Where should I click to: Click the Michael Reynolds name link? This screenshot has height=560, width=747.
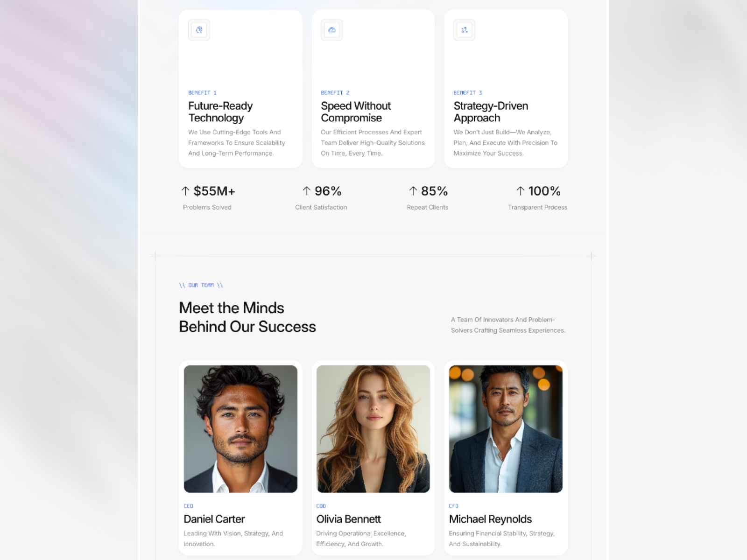[x=490, y=519]
